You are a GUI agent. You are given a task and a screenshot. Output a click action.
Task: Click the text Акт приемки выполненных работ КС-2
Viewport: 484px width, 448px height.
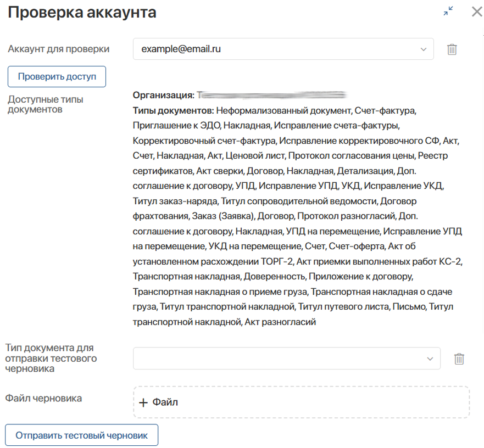[379, 262]
